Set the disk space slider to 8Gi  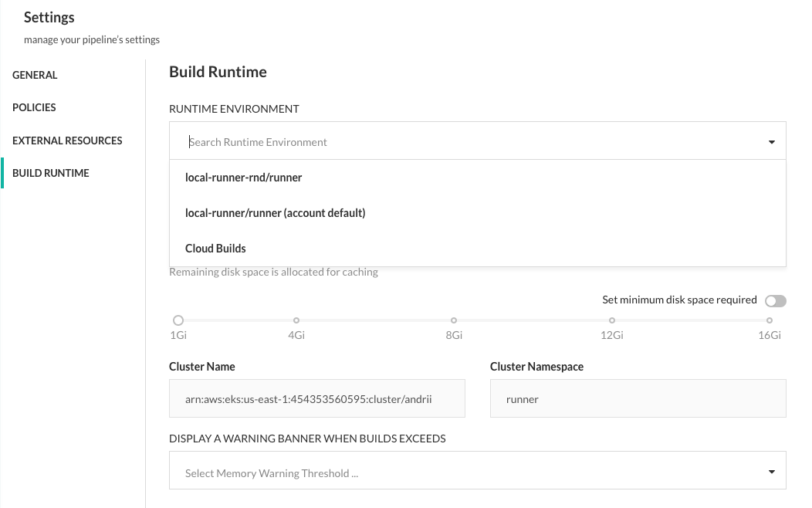point(454,320)
